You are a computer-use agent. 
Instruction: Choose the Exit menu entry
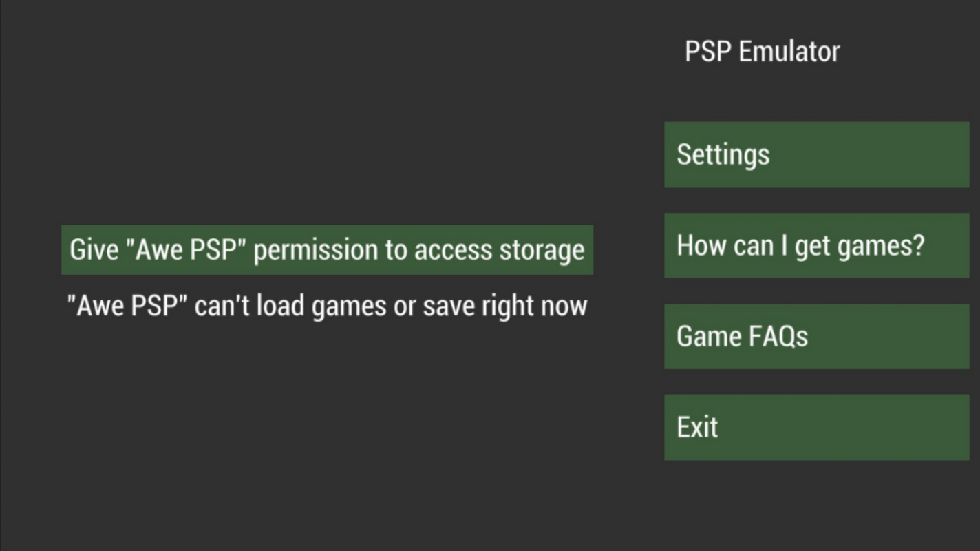[816, 427]
